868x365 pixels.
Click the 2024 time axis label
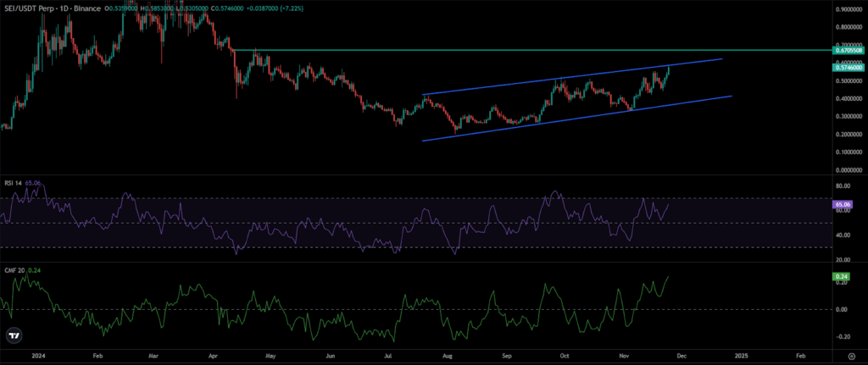pos(38,357)
